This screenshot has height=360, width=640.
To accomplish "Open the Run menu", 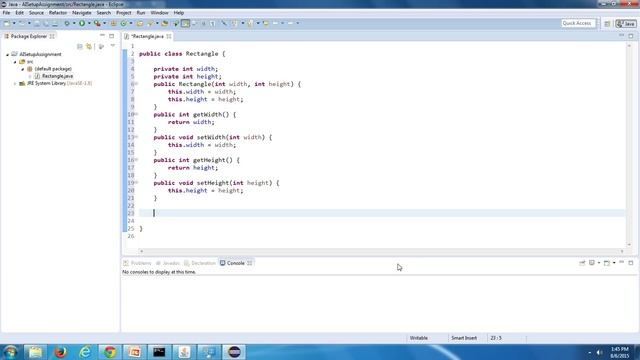I will point(141,13).
